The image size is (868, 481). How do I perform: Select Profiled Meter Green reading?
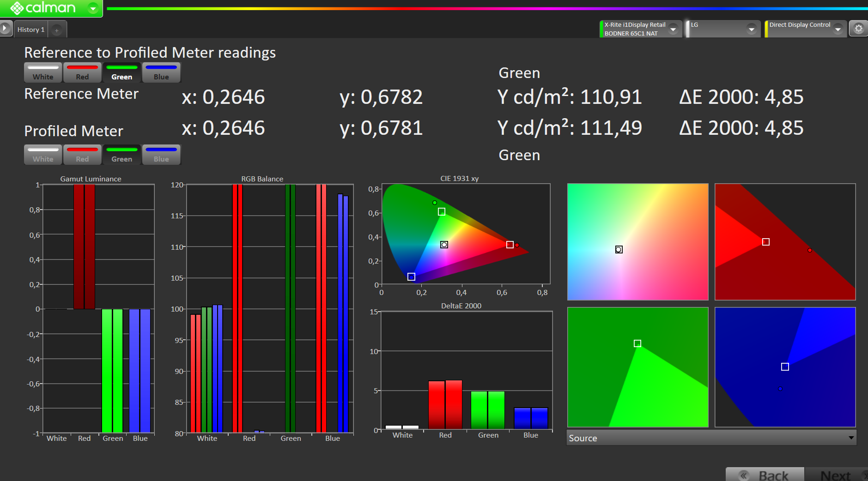pyautogui.click(x=122, y=155)
